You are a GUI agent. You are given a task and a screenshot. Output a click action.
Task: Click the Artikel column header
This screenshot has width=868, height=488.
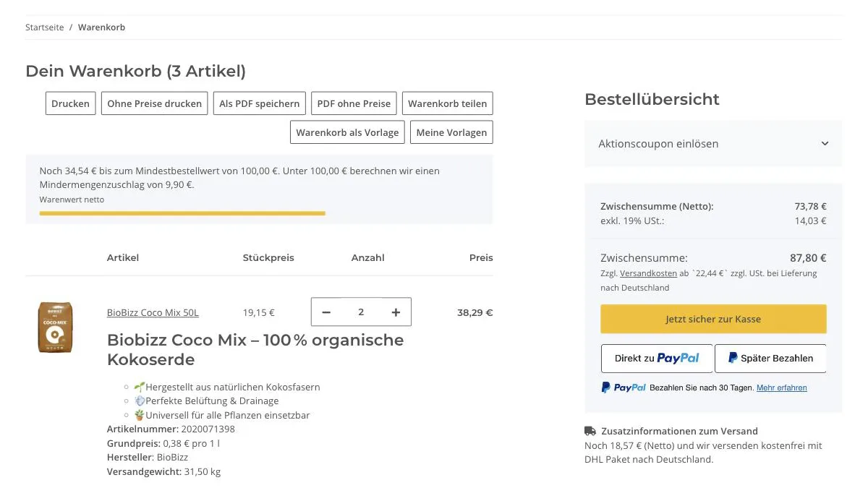pos(123,257)
